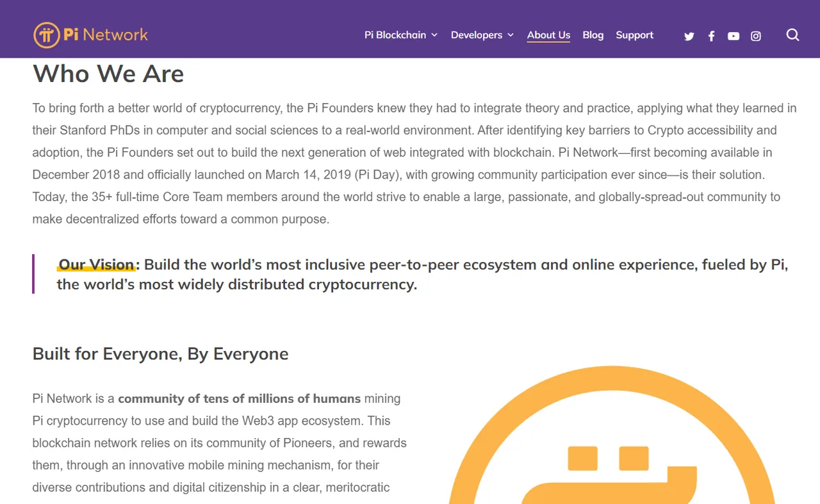Image resolution: width=820 pixels, height=504 pixels.
Task: Open the Developers menu
Action: coord(477,35)
